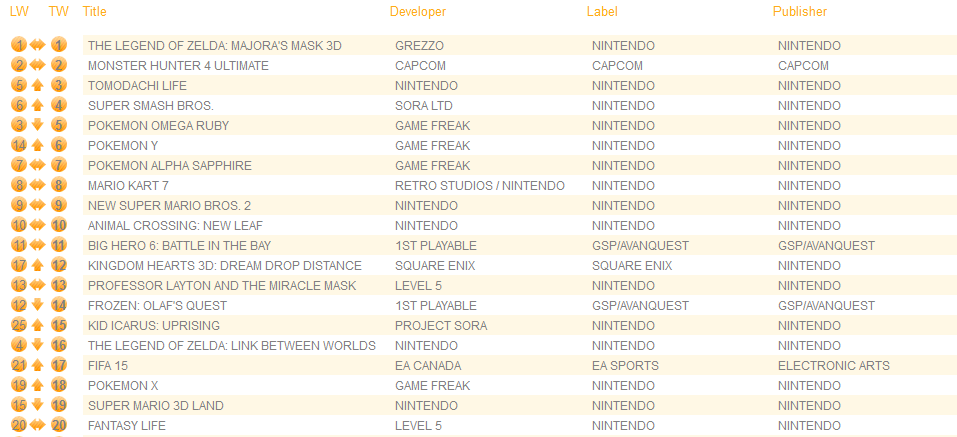Click last-week rank 14 badge for Pokemon Y
This screenshot has width=957, height=437.
click(x=19, y=145)
